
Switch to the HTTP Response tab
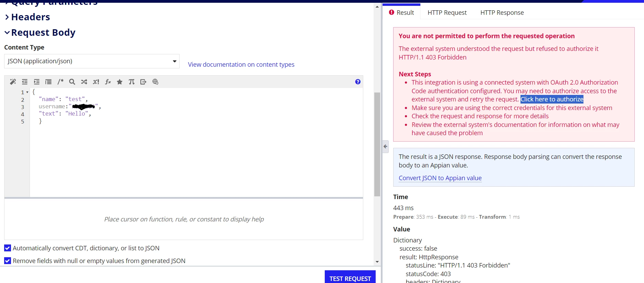pyautogui.click(x=502, y=12)
